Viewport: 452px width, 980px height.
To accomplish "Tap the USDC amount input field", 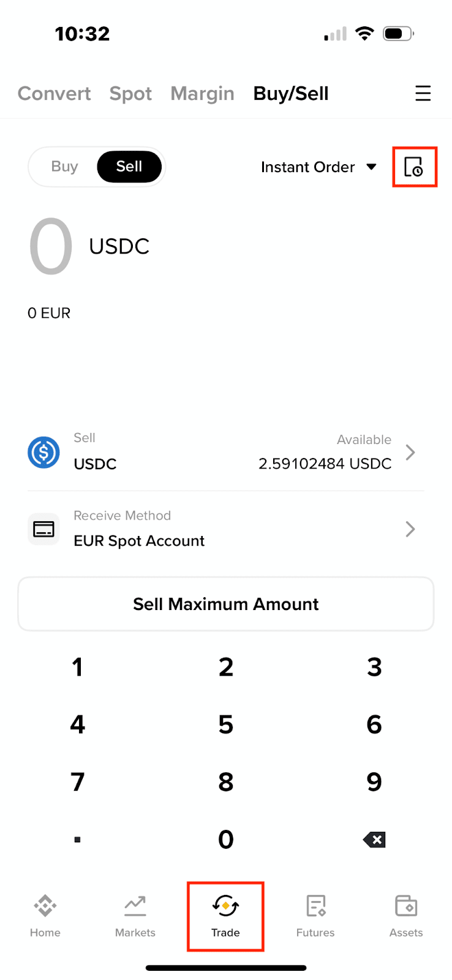I will 89,247.
